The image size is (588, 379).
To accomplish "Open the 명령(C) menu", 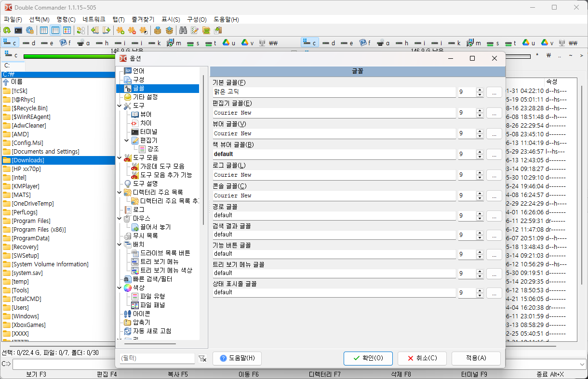I will click(x=66, y=19).
